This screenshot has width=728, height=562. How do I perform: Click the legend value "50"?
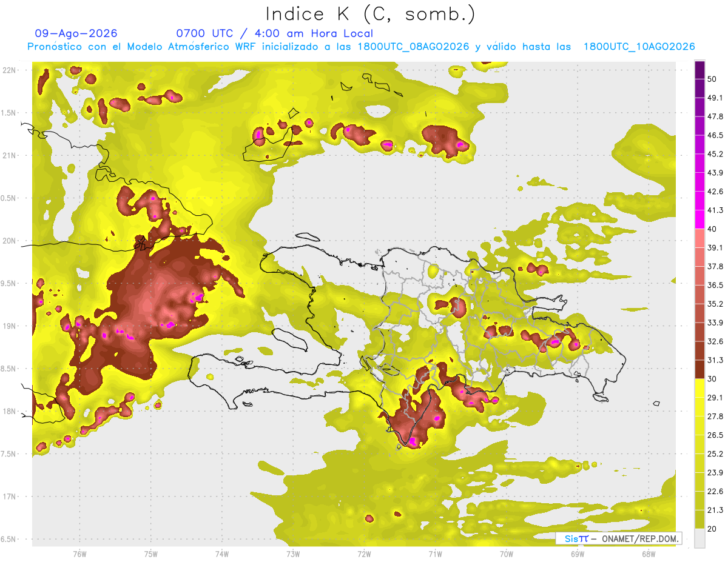click(x=712, y=79)
